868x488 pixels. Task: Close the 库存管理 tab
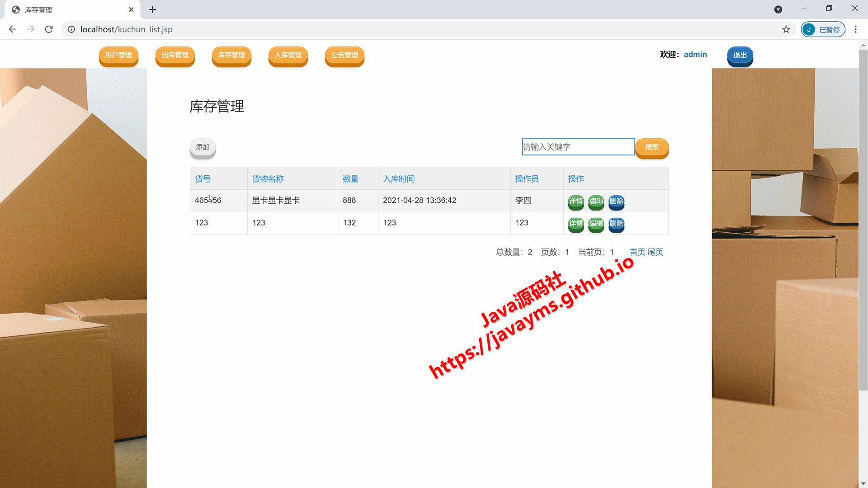131,9
